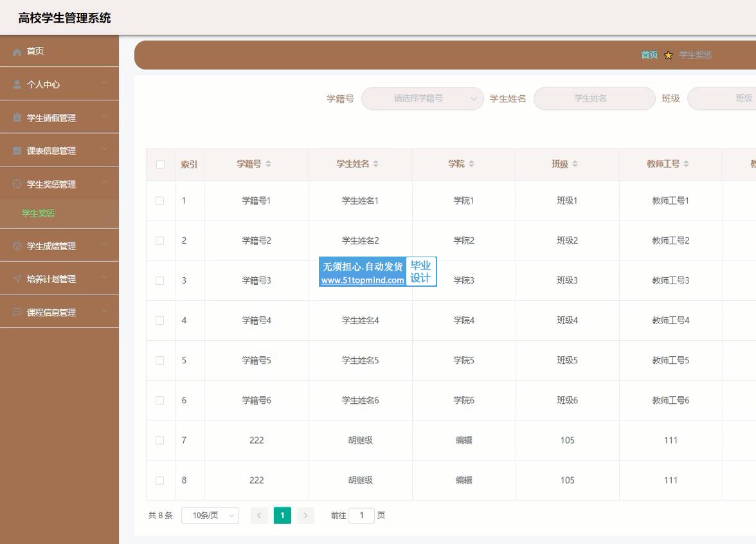
Task: Click the 首页 breadcrumb link
Action: coord(649,55)
